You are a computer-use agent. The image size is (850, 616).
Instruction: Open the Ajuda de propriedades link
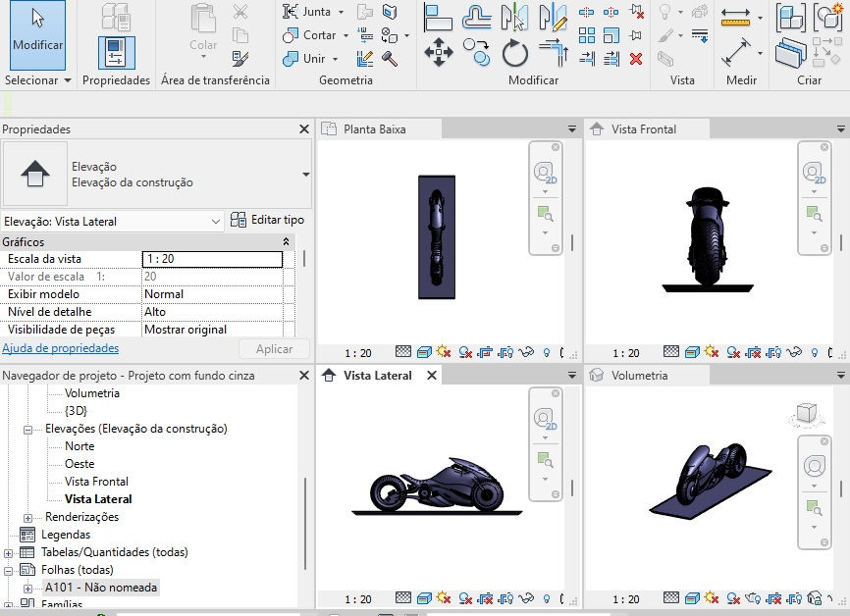[61, 348]
